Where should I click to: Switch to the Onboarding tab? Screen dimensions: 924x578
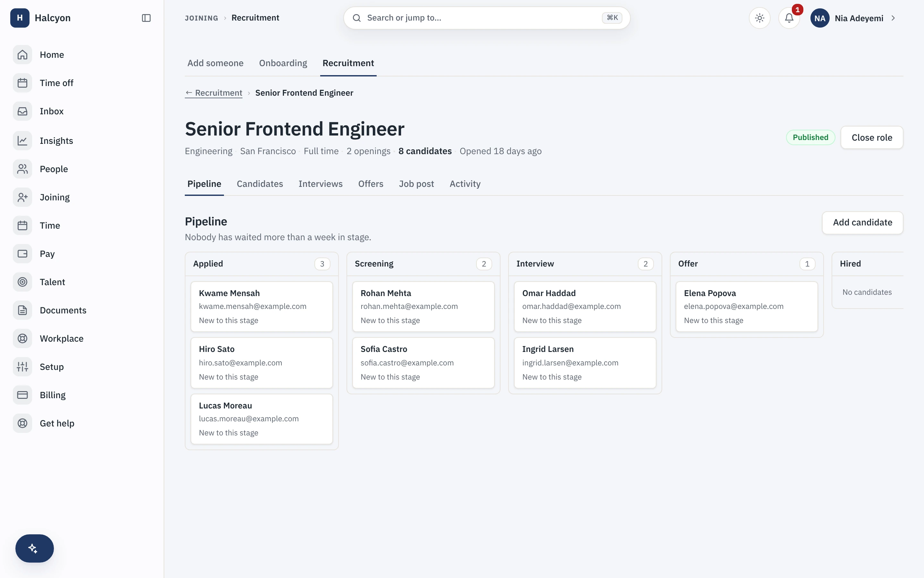click(x=283, y=63)
